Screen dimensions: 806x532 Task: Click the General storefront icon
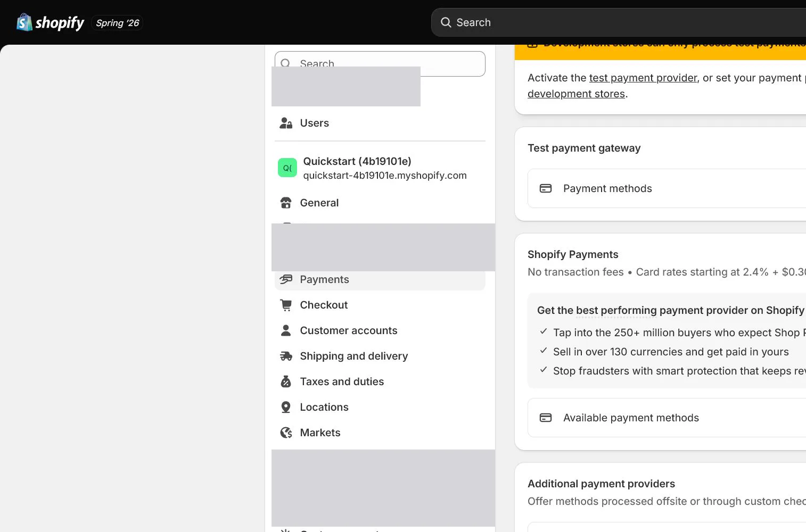(286, 203)
